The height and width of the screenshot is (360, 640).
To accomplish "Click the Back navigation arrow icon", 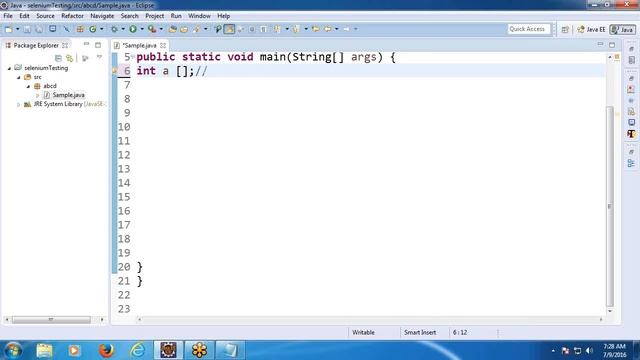I will coord(327,29).
